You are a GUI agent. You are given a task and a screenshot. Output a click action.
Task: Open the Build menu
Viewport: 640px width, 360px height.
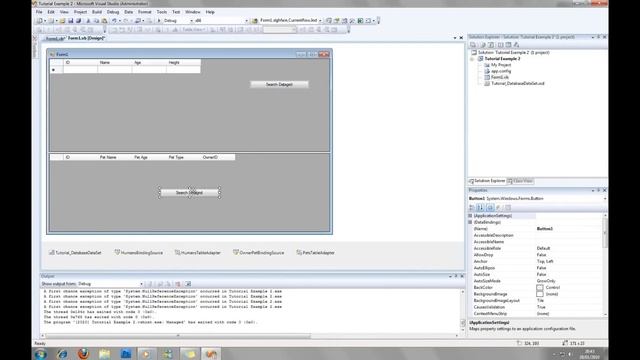point(97,12)
